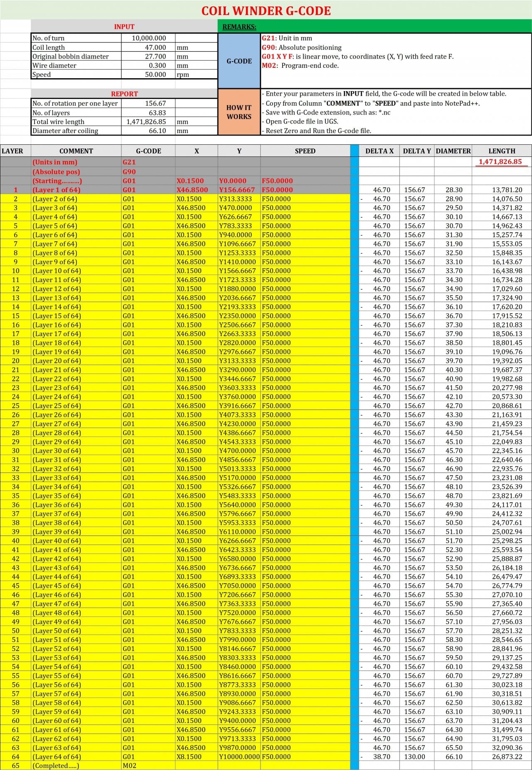Select the HOW IT WORKS cell
The height and width of the screenshot is (770, 532).
coord(239,112)
